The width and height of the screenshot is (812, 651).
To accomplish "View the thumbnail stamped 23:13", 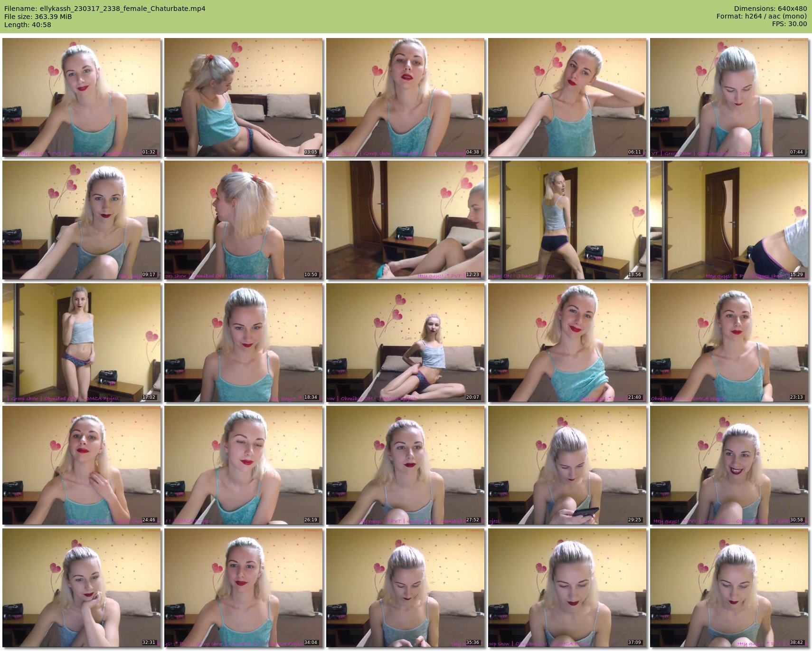I will point(729,343).
